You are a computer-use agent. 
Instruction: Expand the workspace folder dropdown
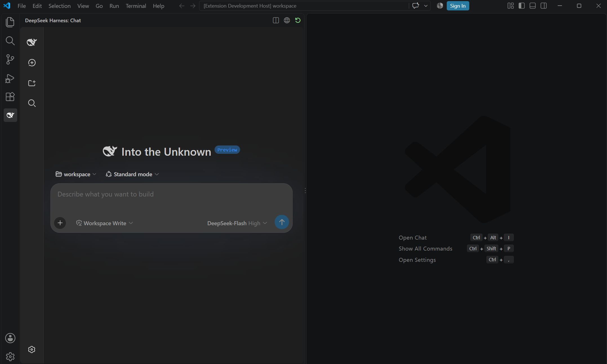(x=76, y=174)
